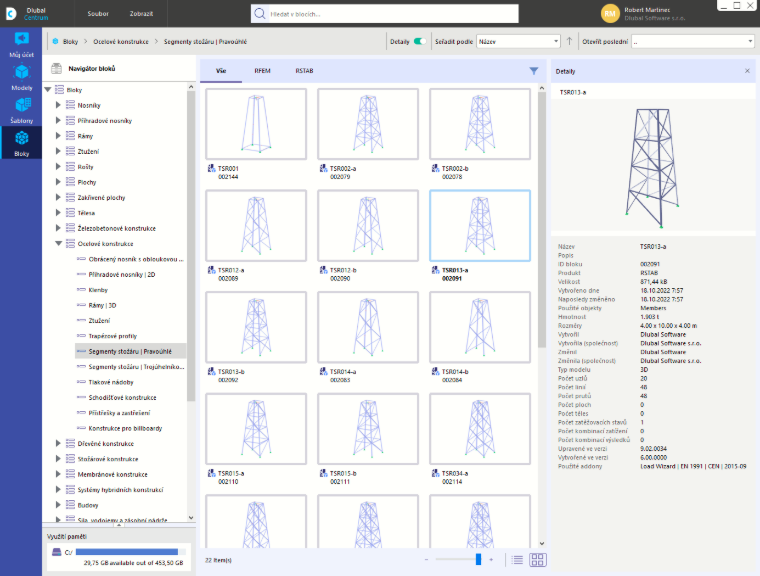Click the thumbnail size slider handle
This screenshot has height=576, width=760.
pos(478,560)
